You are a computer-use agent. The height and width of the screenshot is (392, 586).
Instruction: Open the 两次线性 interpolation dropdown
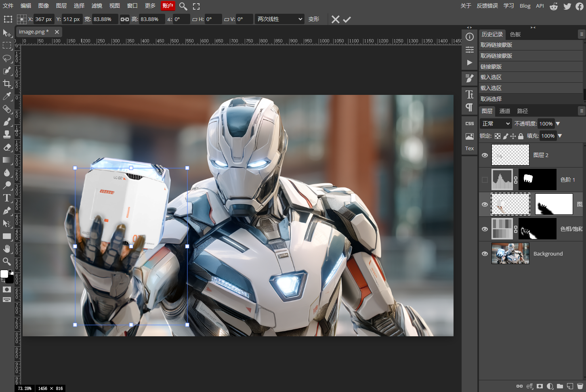point(279,19)
